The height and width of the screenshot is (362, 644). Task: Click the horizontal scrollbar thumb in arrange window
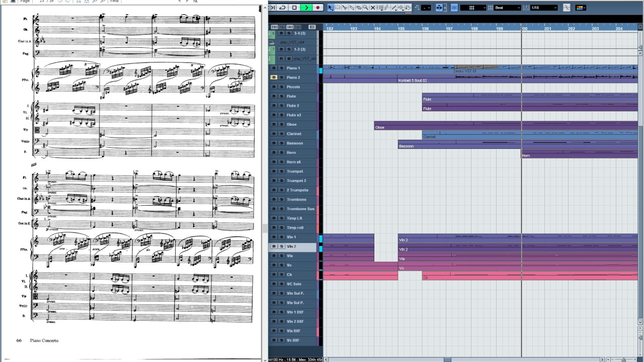coord(447,359)
